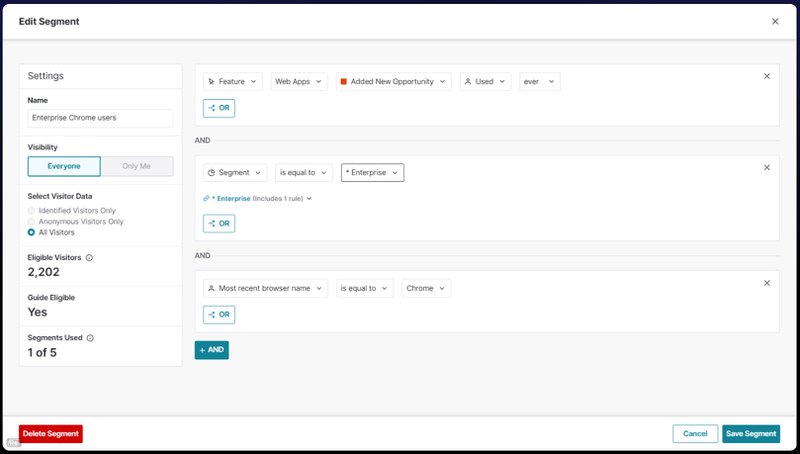Viewport: 800px width, 454px height.
Task: Click Save Segment
Action: click(x=751, y=434)
